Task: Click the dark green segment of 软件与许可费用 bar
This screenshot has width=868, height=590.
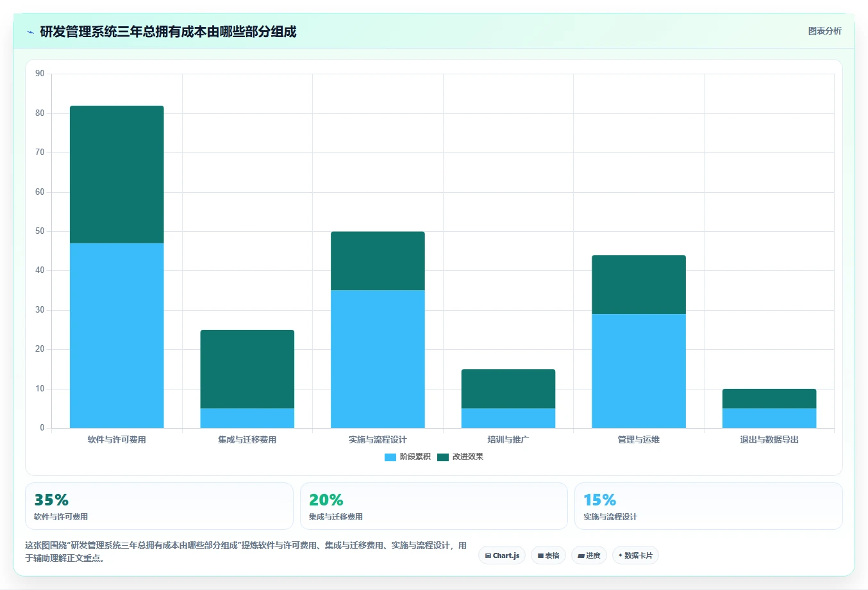Action: [117, 174]
